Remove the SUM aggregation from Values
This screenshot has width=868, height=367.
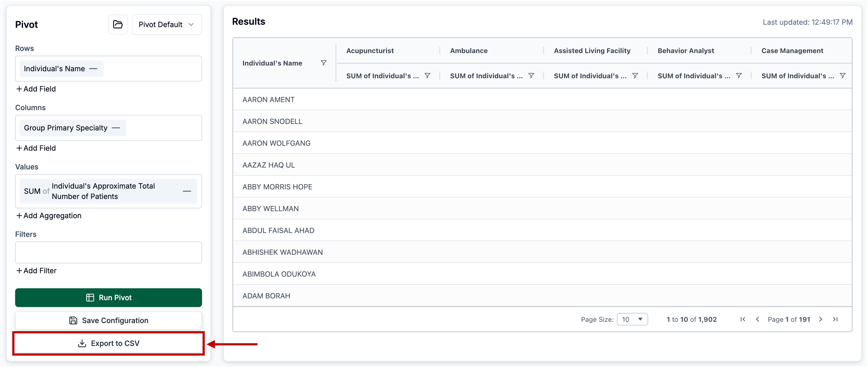187,191
